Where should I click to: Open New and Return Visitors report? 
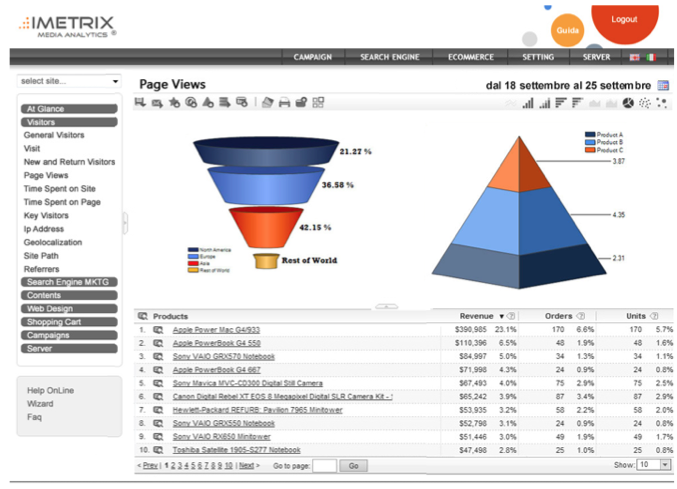70,162
